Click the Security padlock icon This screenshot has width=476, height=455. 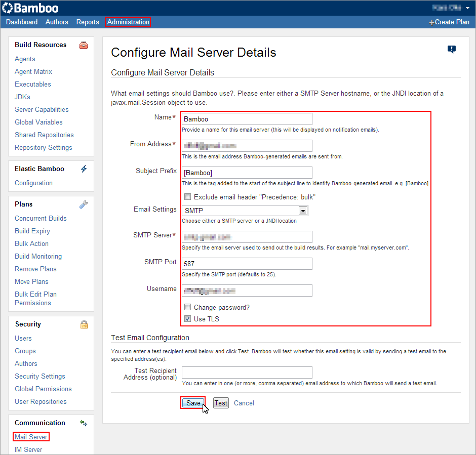click(x=84, y=324)
